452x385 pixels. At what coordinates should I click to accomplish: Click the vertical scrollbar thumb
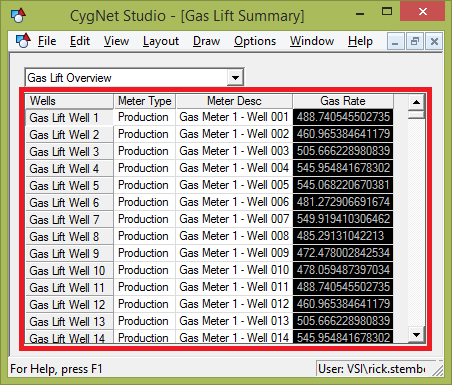pos(416,115)
